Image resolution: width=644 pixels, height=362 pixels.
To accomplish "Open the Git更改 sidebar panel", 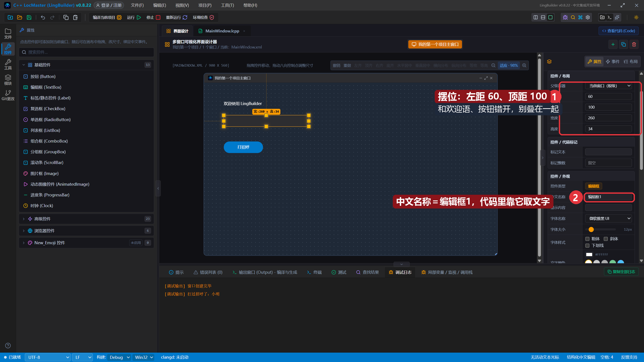I will (x=8, y=96).
